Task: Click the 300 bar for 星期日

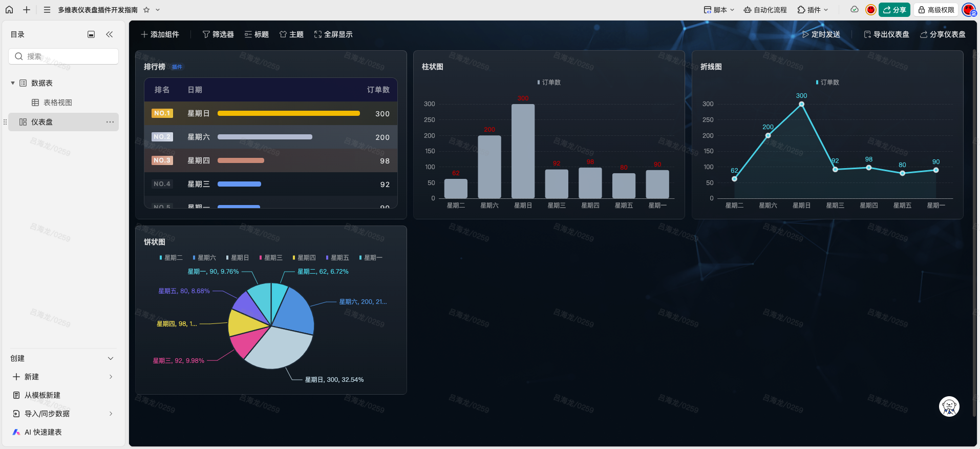Action: click(523, 151)
